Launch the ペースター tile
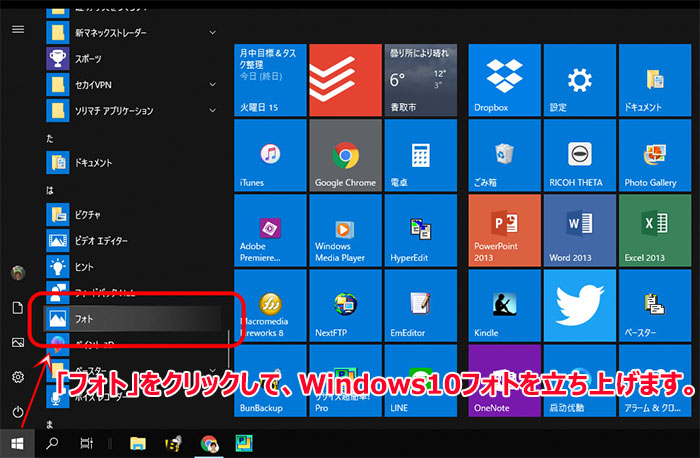Viewport: 700px width, 458px height. pyautogui.click(x=655, y=305)
